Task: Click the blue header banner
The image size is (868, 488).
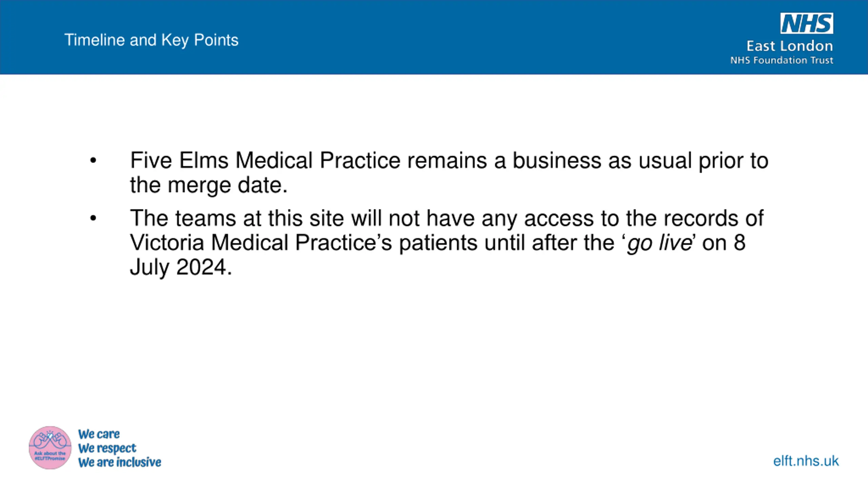Action: coord(434,37)
